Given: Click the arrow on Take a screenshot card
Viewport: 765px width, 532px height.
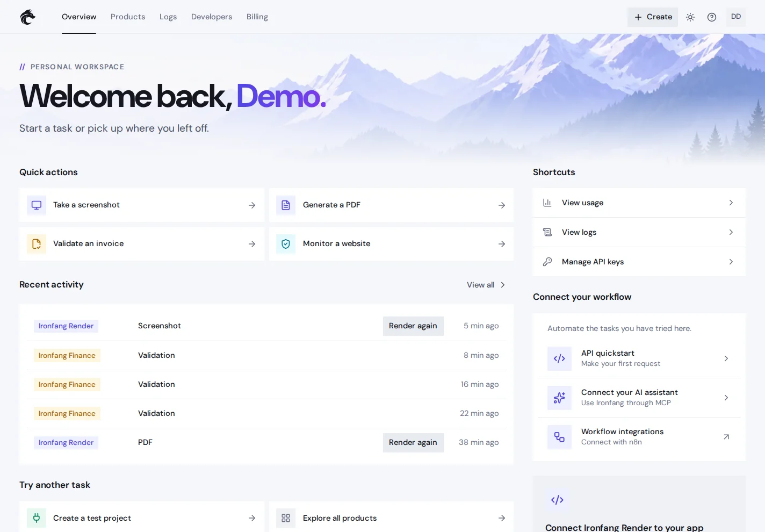Looking at the screenshot, I should click(252, 205).
